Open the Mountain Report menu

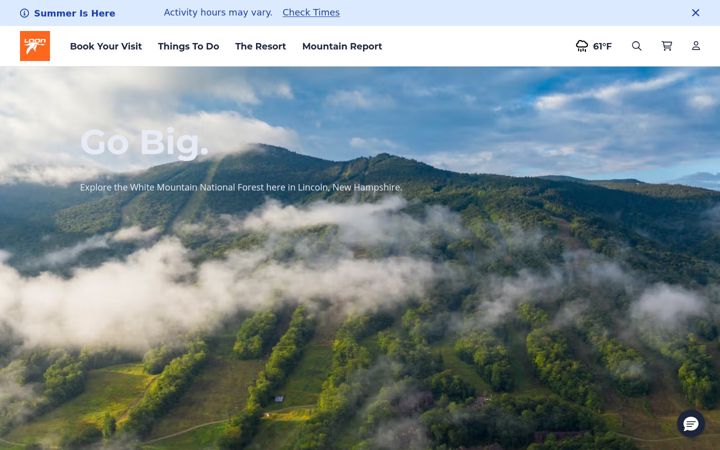pyautogui.click(x=342, y=46)
